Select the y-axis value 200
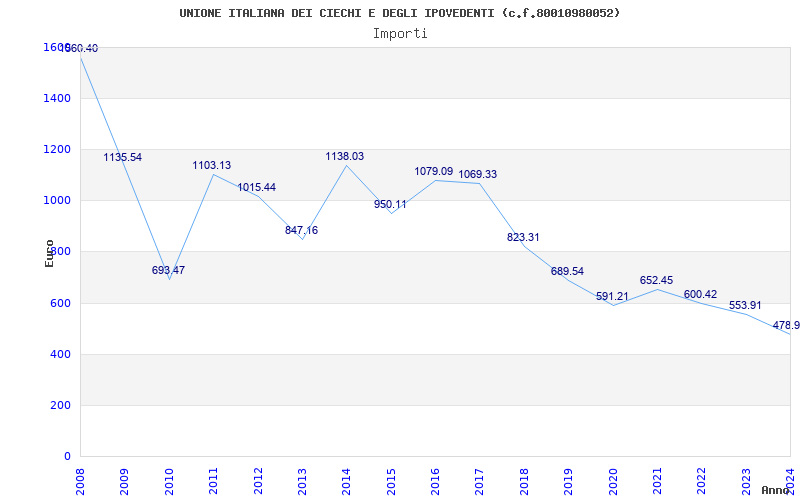Viewport: 800px width, 500px height. tap(59, 406)
